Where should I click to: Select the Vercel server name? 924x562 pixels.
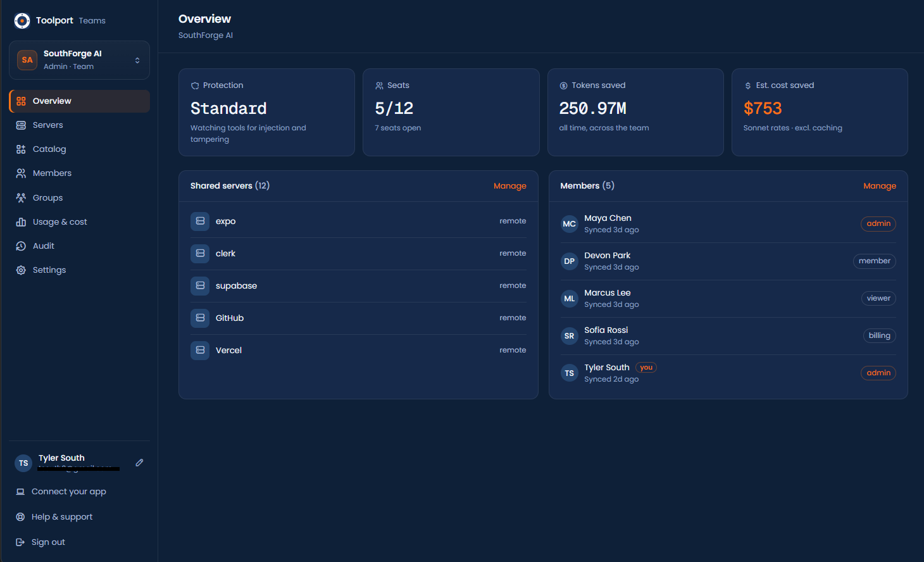coord(228,351)
